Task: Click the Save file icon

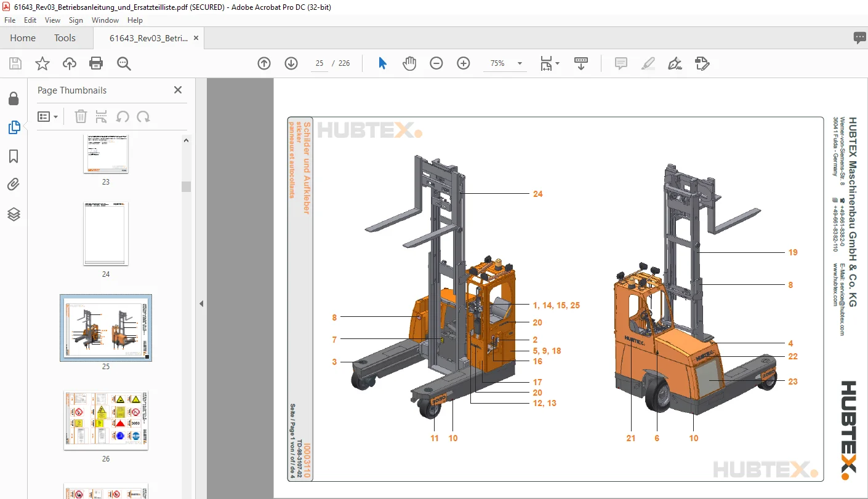Action: coord(15,63)
